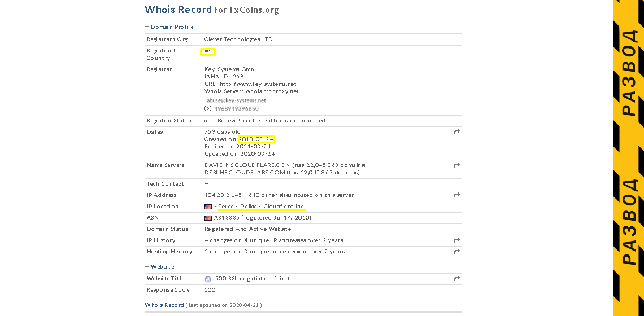Viewport: 644px width, 316px height.
Task: Collapse the Website section
Action: (x=159, y=267)
